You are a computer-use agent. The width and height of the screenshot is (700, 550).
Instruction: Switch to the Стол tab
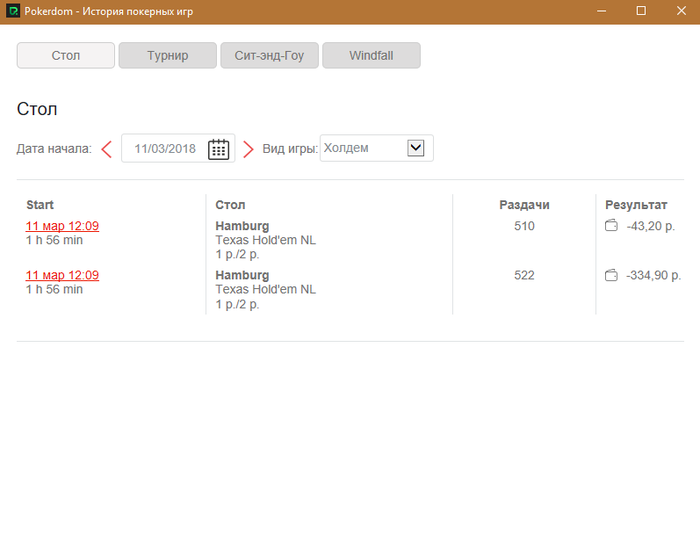click(66, 55)
